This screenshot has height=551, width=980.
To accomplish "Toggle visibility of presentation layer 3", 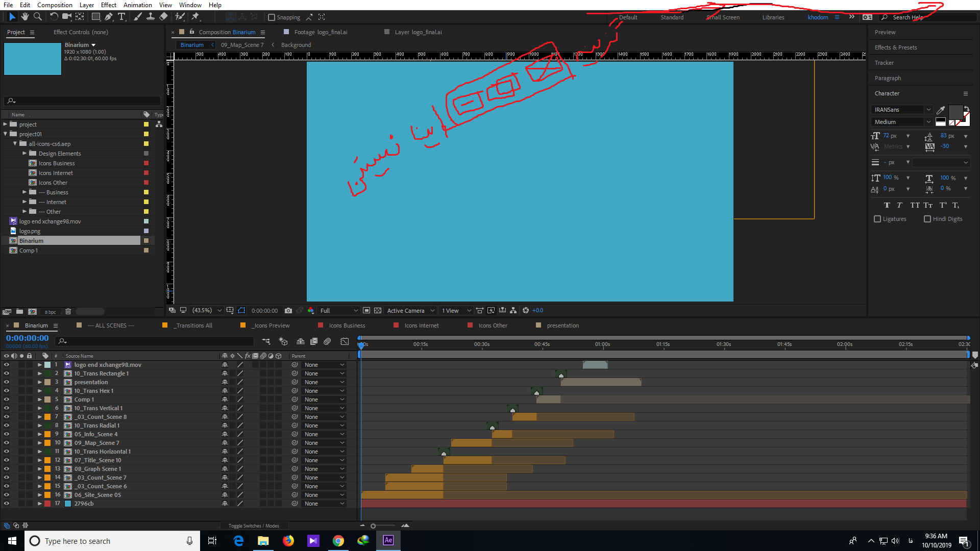I will (6, 382).
